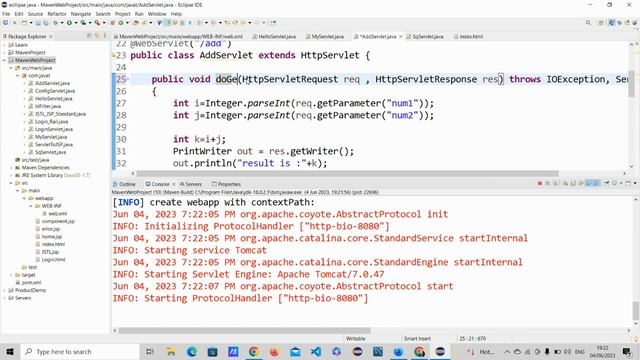The image size is (640, 360).
Task: Toggle Scroll Lock in Console toolbar
Action: pos(573,184)
